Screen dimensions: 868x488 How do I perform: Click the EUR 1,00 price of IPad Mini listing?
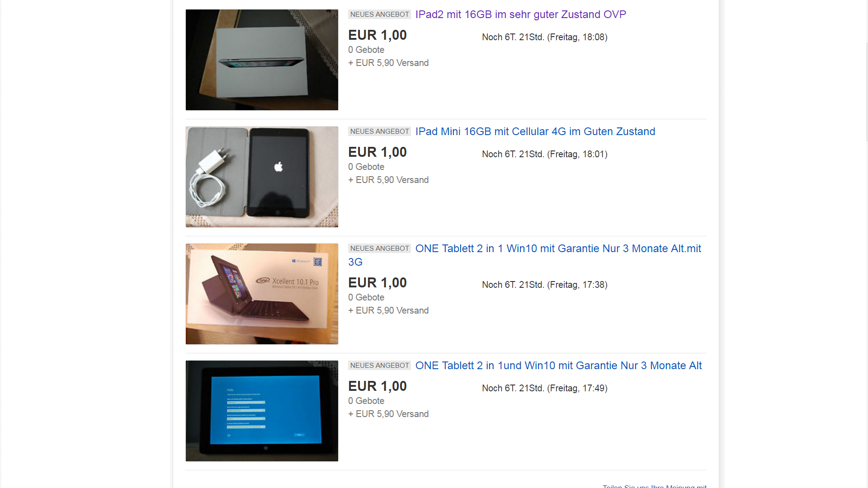377,152
